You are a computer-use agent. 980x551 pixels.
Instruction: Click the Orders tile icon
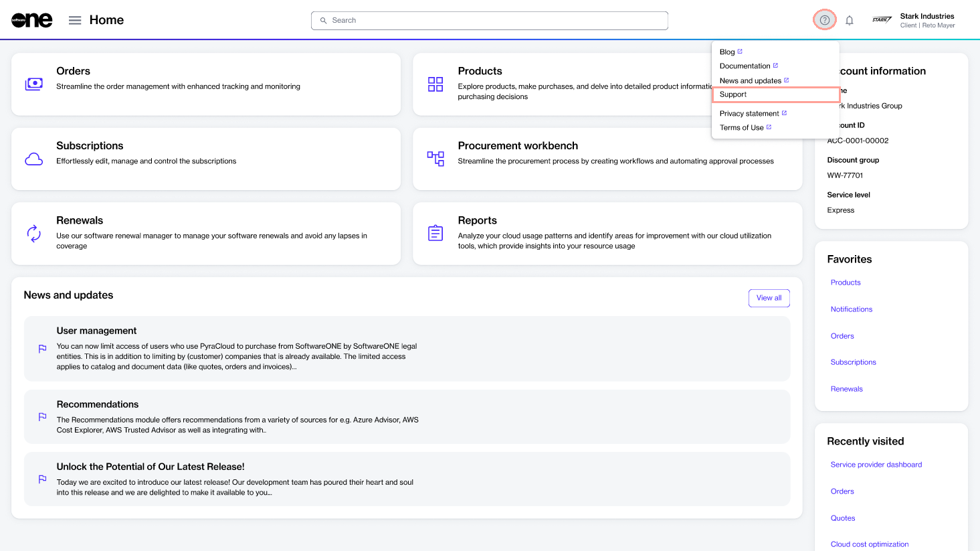(34, 84)
